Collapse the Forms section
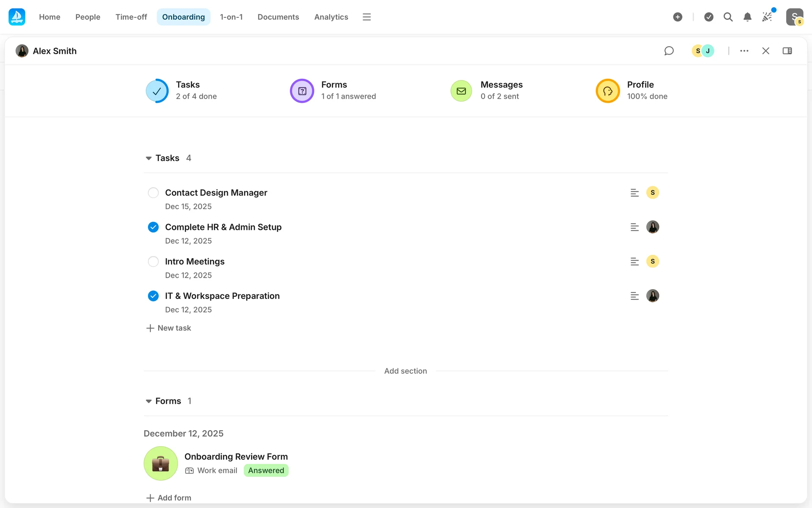This screenshot has width=812, height=508. (x=148, y=401)
